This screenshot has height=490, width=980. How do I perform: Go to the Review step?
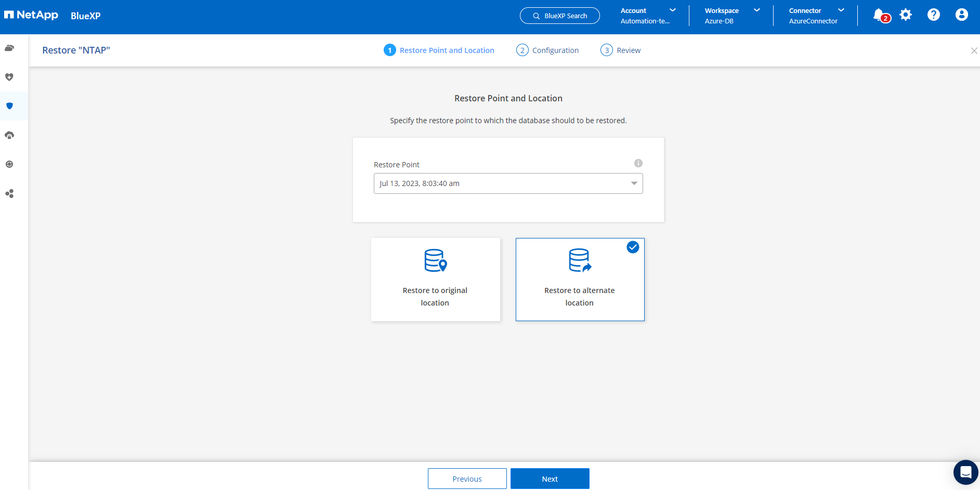click(621, 50)
